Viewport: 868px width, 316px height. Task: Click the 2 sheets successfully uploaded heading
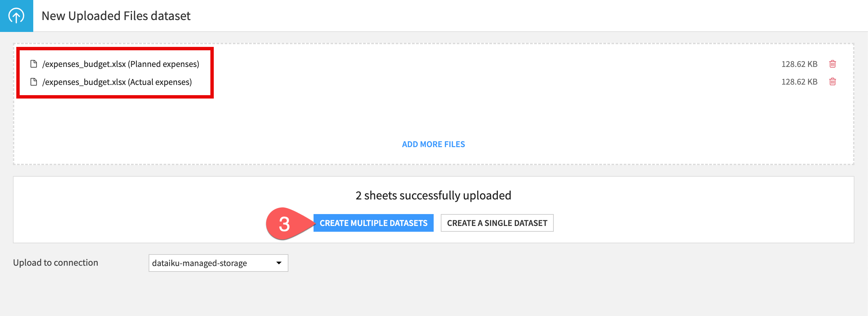(433, 195)
